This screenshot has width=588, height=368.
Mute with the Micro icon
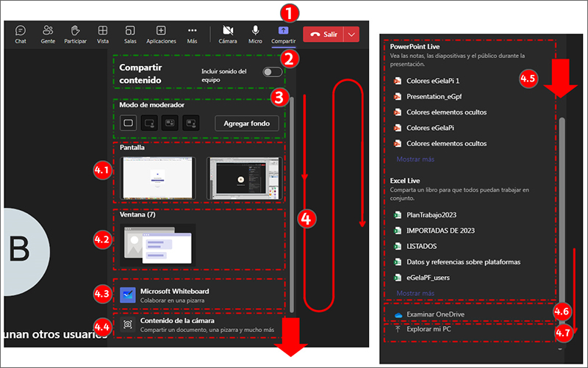pos(255,31)
